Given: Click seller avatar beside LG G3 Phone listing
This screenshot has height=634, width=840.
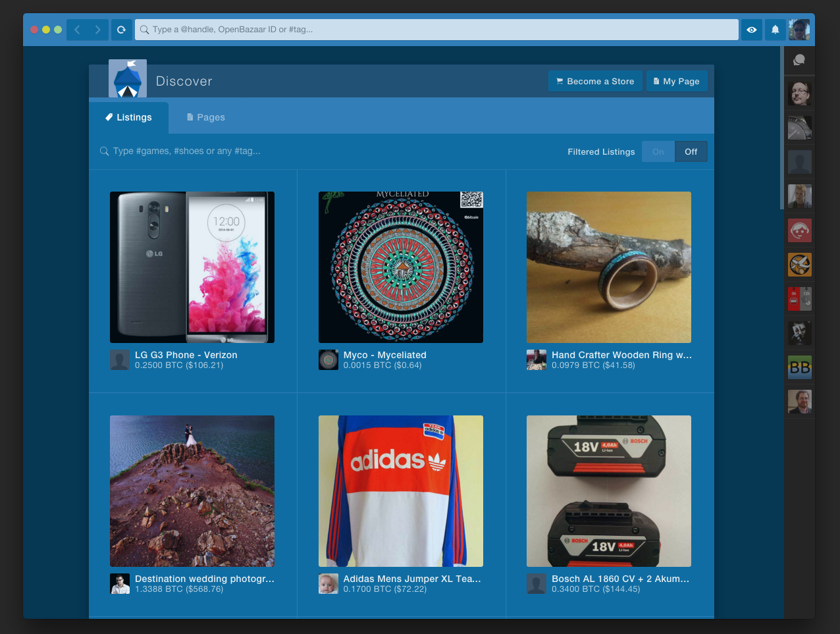Looking at the screenshot, I should tap(120, 360).
